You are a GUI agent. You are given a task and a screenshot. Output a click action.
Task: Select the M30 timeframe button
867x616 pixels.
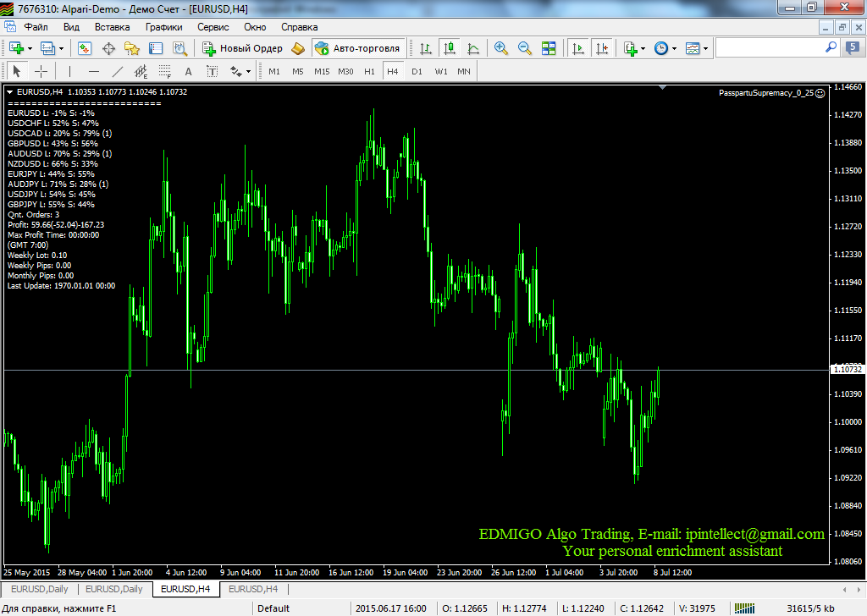point(345,71)
